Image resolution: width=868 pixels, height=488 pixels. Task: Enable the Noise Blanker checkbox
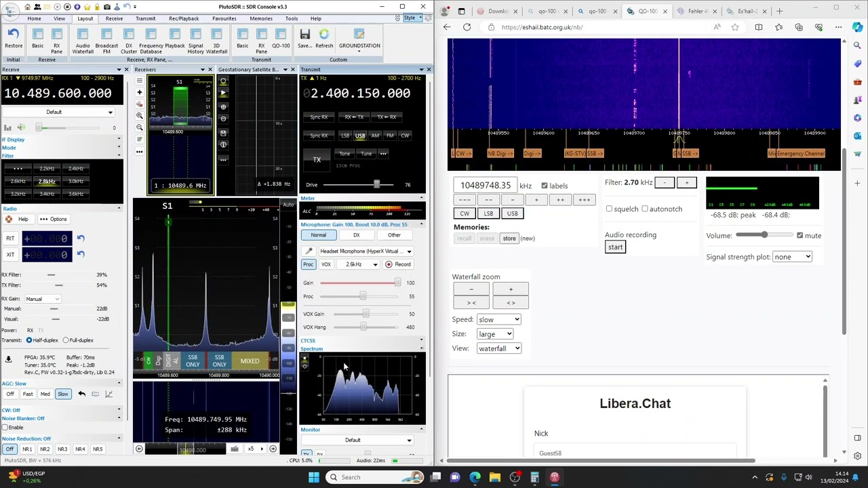tap(5, 427)
